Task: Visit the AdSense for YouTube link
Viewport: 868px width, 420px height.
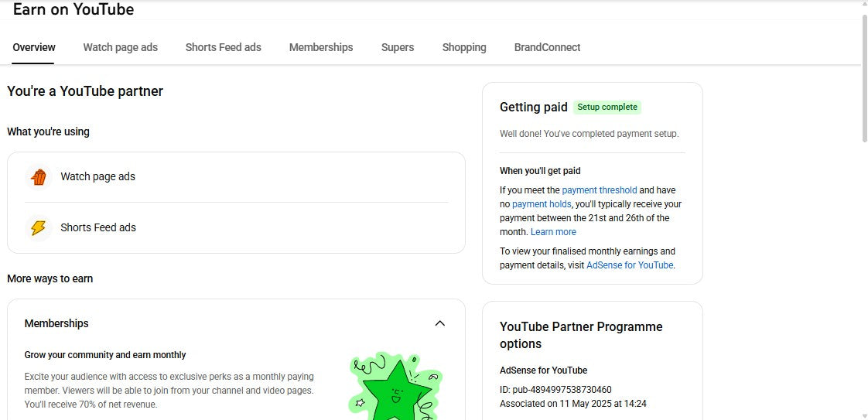Action: pyautogui.click(x=629, y=265)
